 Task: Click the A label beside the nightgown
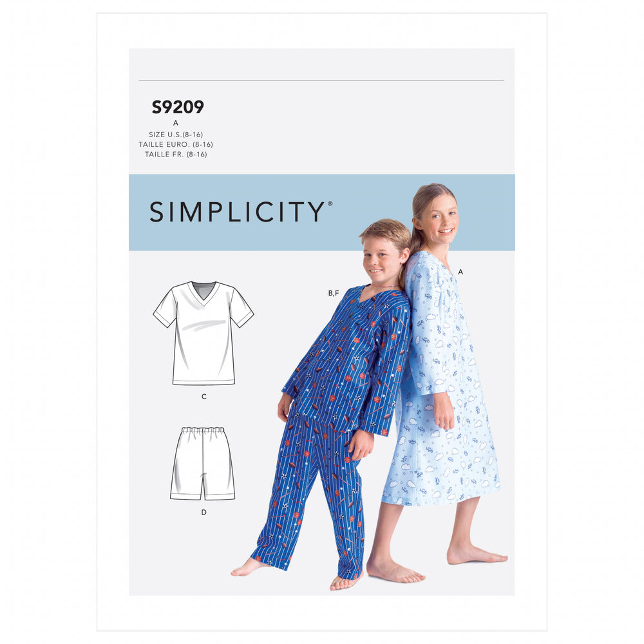(x=460, y=272)
